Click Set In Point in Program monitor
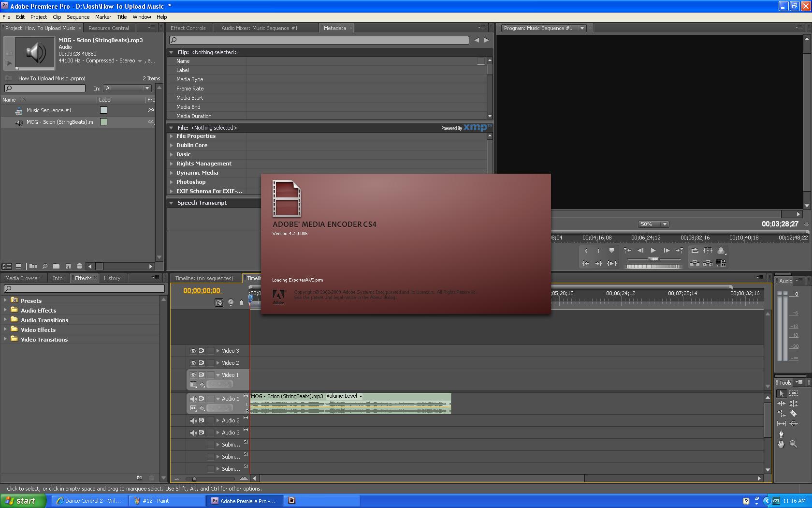812x508 pixels. click(586, 251)
